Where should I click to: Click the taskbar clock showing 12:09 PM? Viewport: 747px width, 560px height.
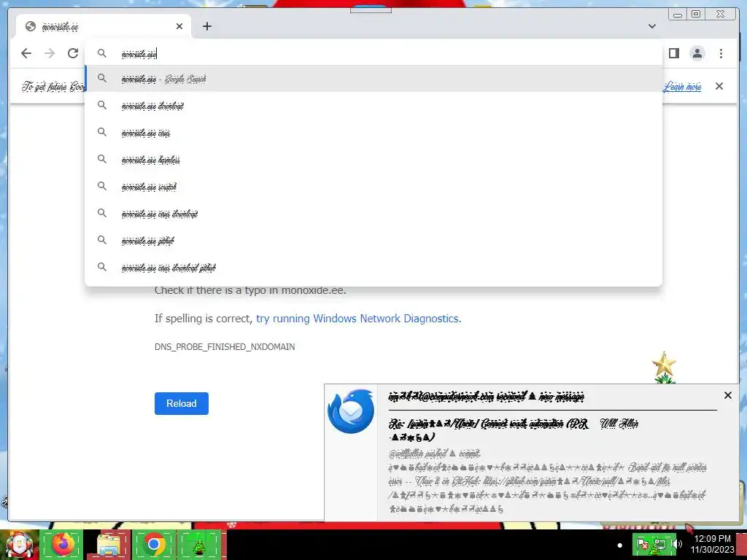[712, 544]
